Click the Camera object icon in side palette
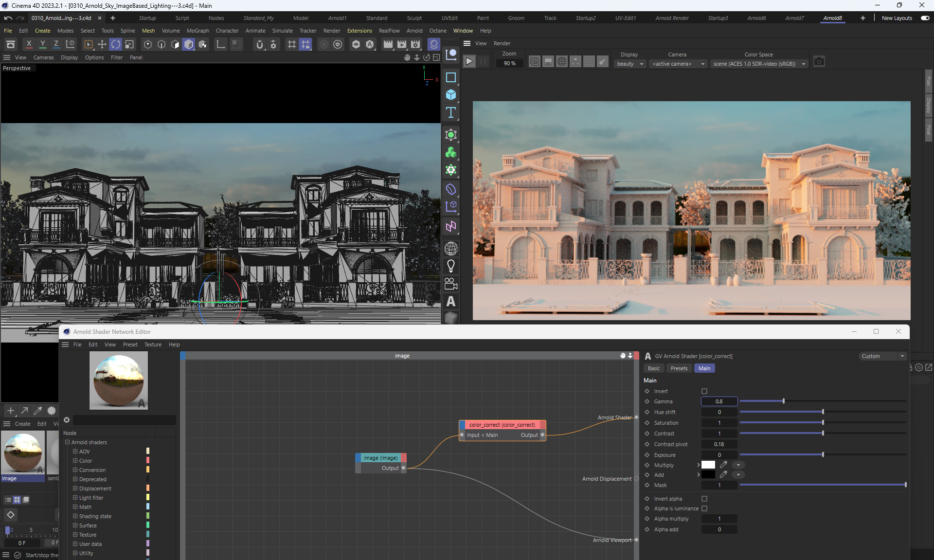 pos(451,284)
